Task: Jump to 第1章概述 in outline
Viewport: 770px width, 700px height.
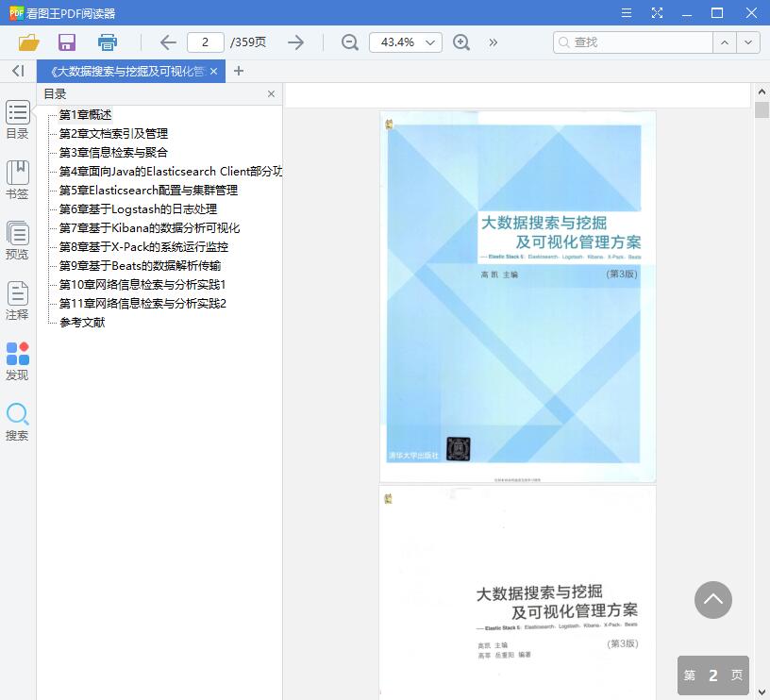Action: pos(86,114)
